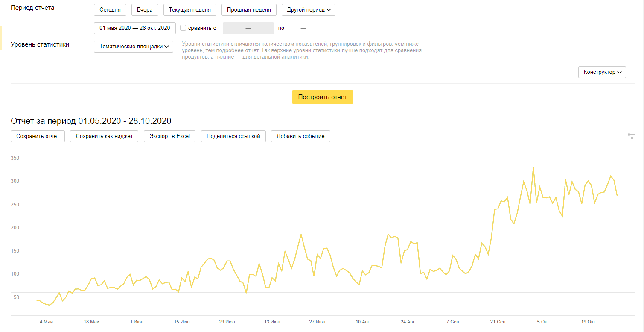
Task: Click Сохранить отчет button
Action: pyautogui.click(x=38, y=136)
